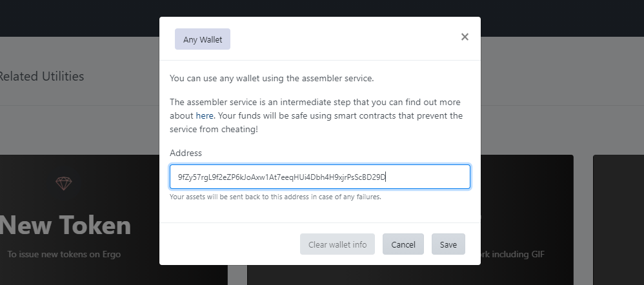Close the wallet dialog with the X
Screen dimensions: 644x285
tap(465, 37)
